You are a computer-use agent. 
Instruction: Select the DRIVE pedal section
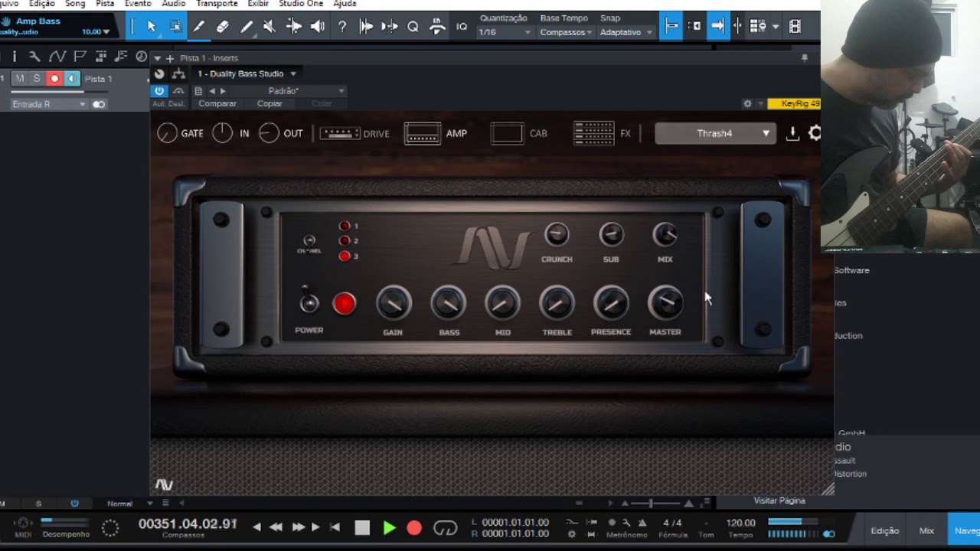[354, 133]
